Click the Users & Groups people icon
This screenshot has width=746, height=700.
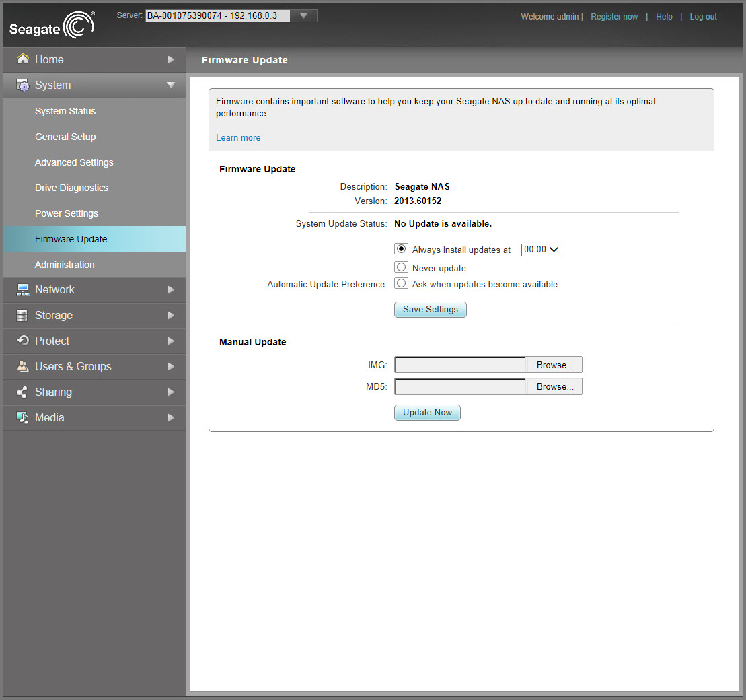point(22,366)
